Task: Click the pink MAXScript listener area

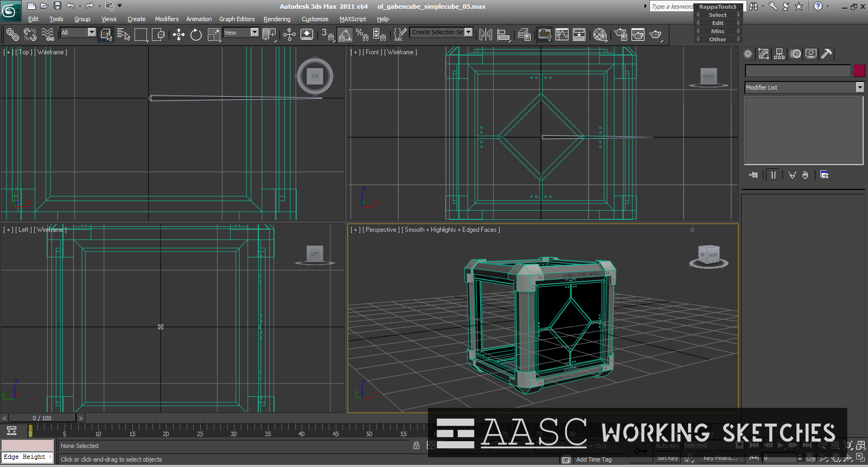Action: click(x=27, y=445)
